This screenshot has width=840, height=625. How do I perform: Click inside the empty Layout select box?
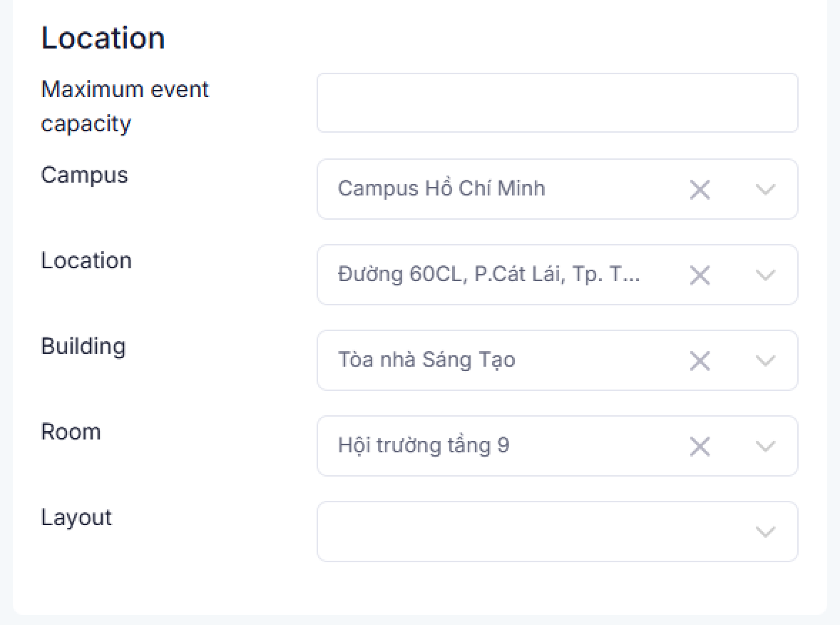pyautogui.click(x=528, y=532)
